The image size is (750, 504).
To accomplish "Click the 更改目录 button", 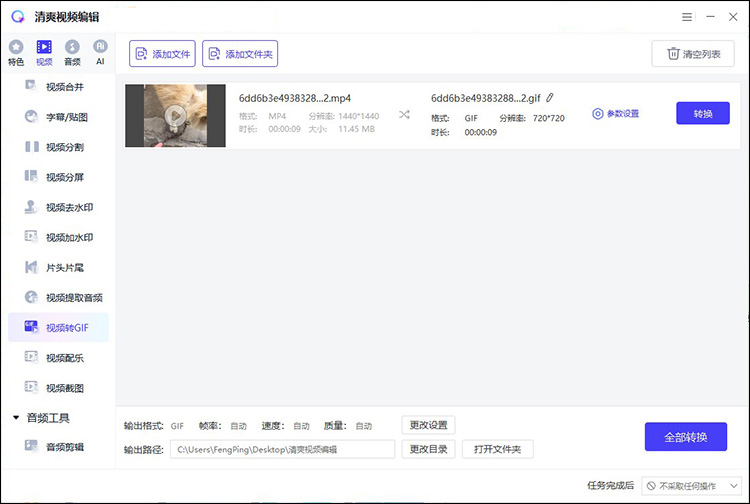I will point(428,449).
